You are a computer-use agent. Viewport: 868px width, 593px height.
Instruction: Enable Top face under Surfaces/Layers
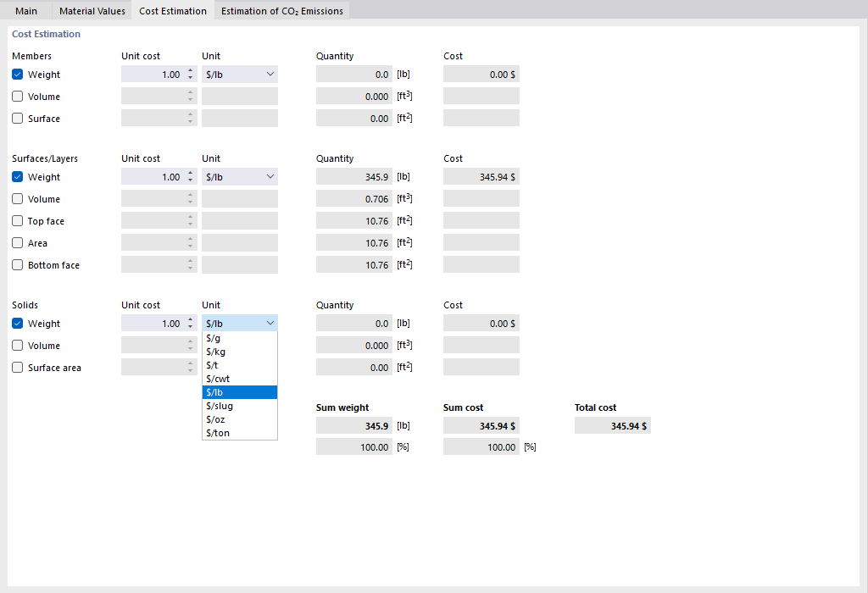coord(17,220)
